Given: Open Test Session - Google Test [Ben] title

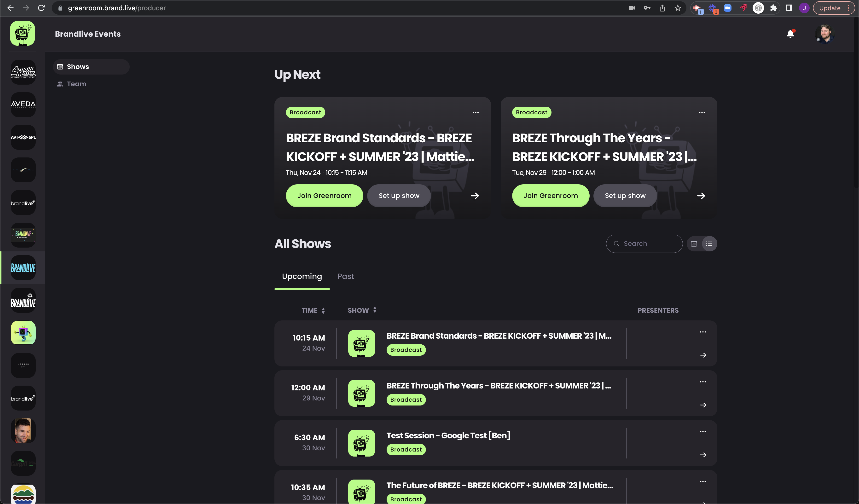Looking at the screenshot, I should click(x=448, y=435).
